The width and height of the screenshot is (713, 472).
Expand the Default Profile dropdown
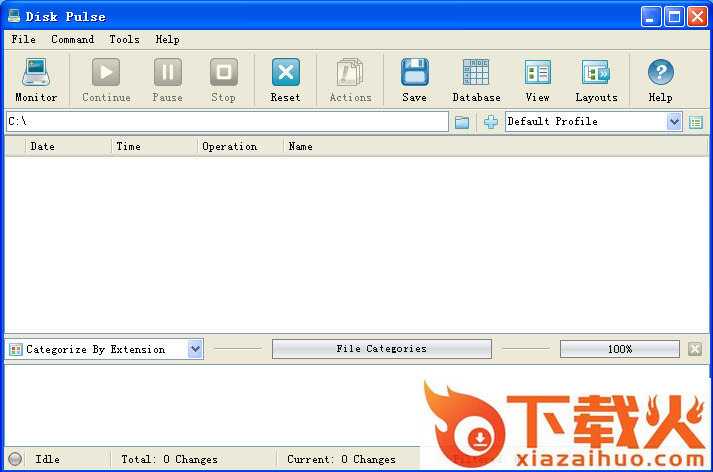pos(674,122)
